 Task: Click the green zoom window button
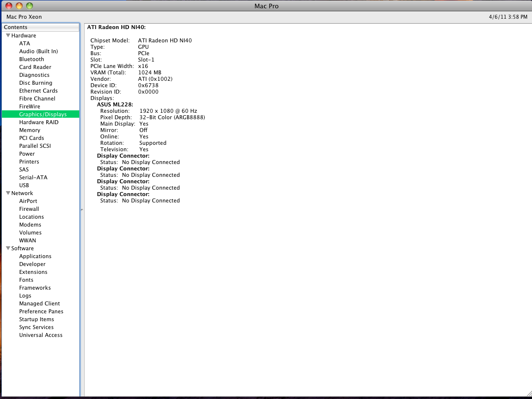pyautogui.click(x=30, y=6)
